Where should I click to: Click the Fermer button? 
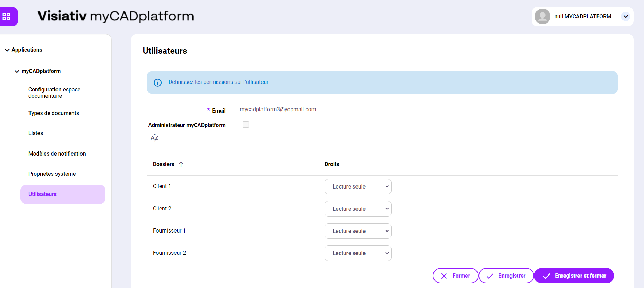point(455,276)
